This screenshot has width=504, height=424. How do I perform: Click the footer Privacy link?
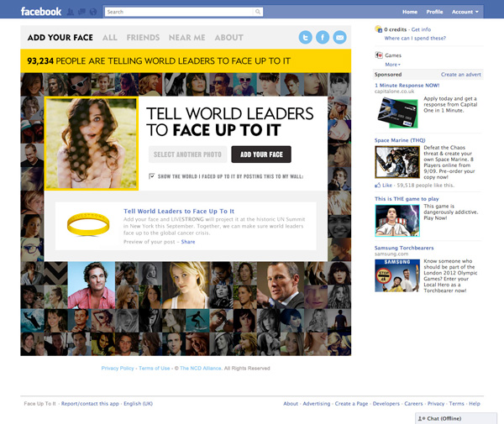click(x=436, y=404)
